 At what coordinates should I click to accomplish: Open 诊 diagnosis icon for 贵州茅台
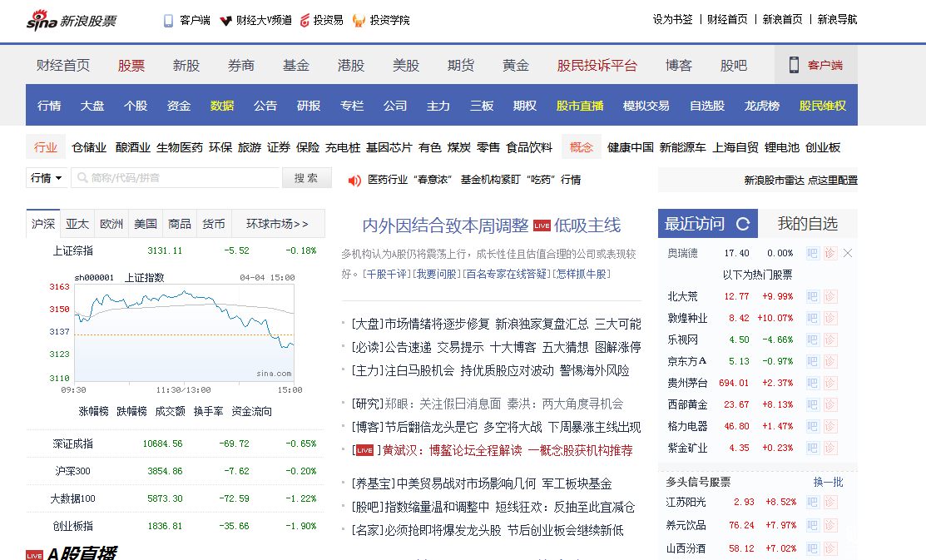829,384
